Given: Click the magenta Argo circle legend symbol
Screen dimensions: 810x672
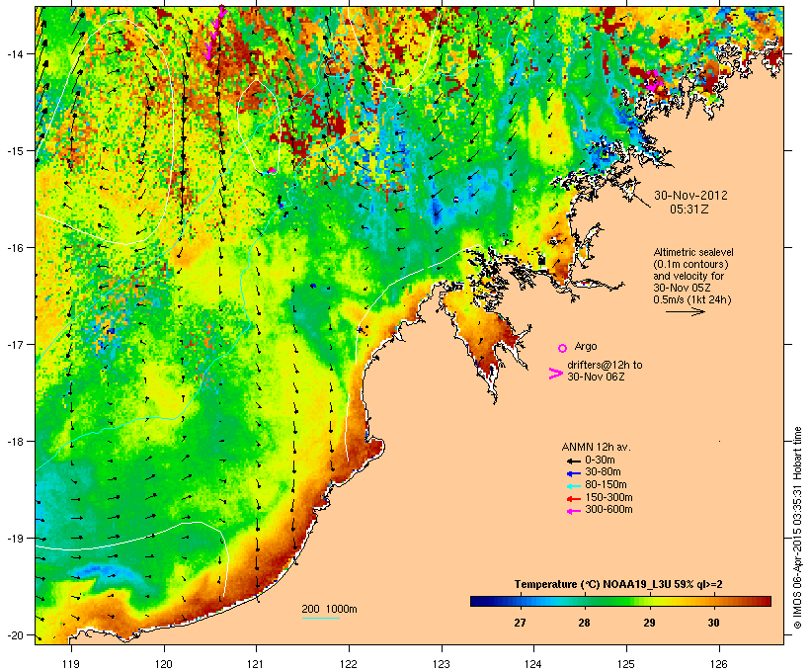Looking at the screenshot, I should [x=563, y=348].
